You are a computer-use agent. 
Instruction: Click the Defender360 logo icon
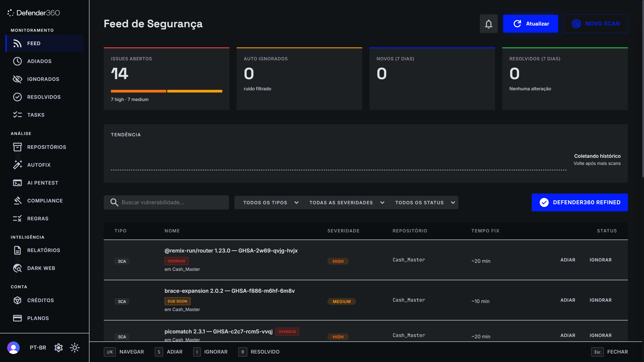click(11, 13)
